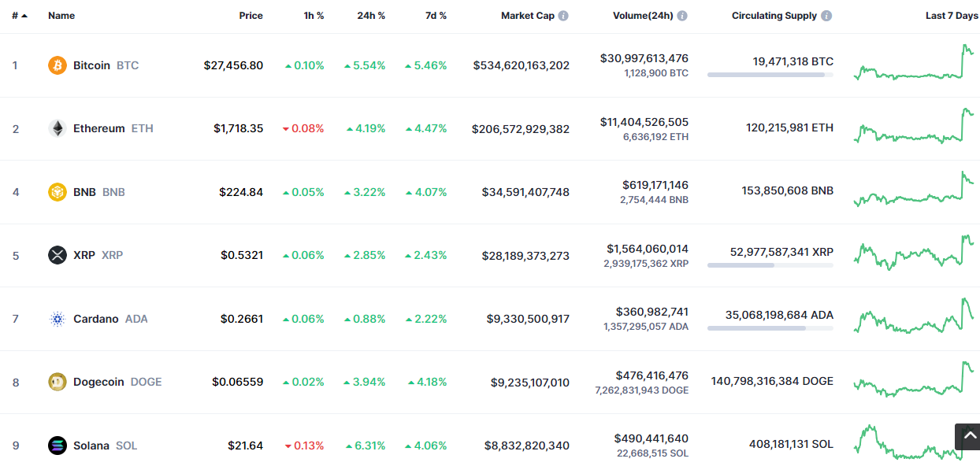Click the Solana logo icon

pyautogui.click(x=58, y=446)
